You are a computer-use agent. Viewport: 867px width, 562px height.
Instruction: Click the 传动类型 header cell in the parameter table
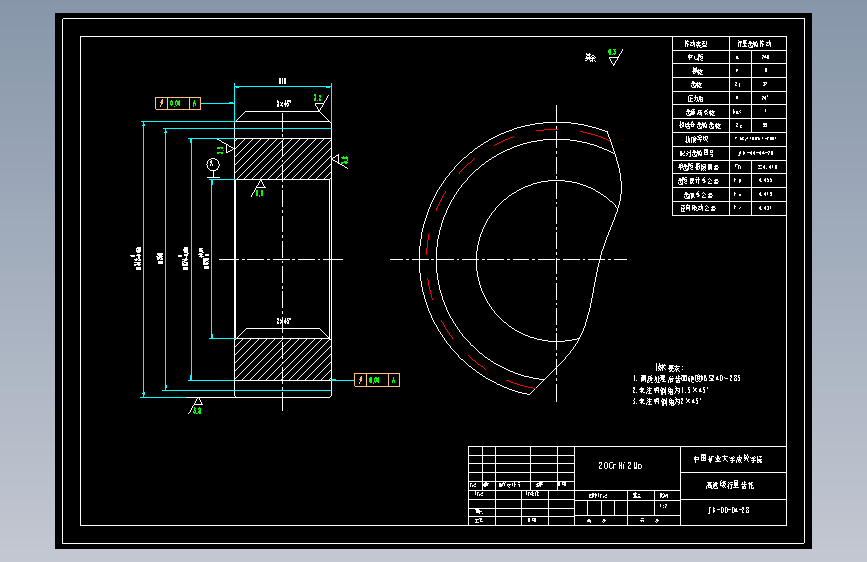[701, 44]
